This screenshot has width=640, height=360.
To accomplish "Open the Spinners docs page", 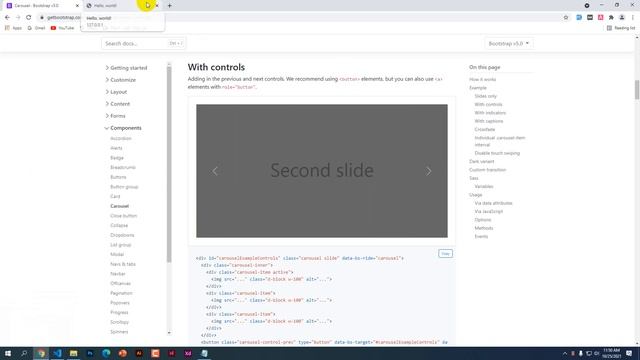I will [x=119, y=332].
